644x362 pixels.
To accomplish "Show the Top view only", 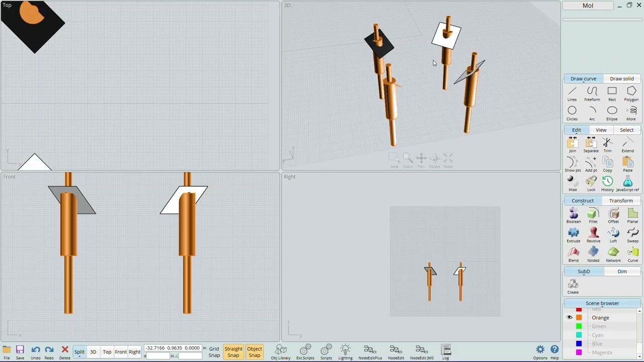I will click(x=107, y=352).
